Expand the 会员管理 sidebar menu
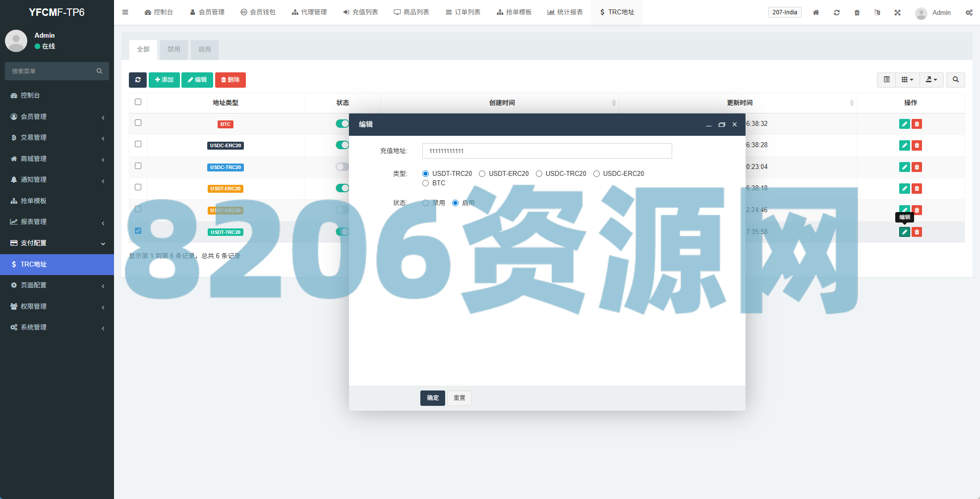 pos(57,116)
